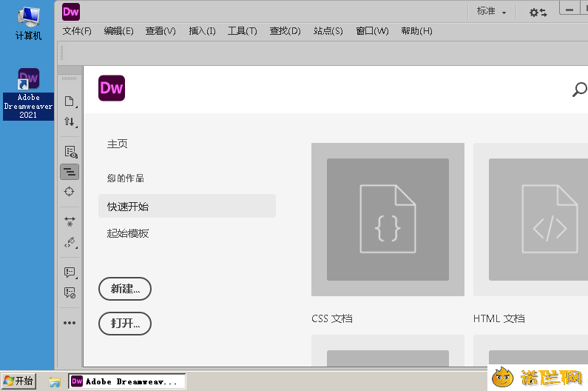Open the 查找(D) menu
This screenshot has height=391, width=588.
tap(285, 31)
